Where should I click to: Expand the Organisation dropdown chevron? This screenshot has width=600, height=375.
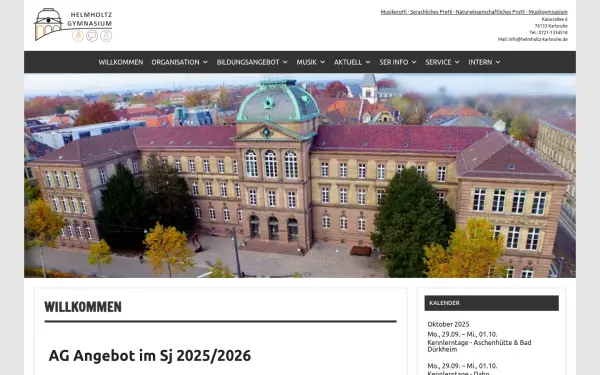coord(205,62)
